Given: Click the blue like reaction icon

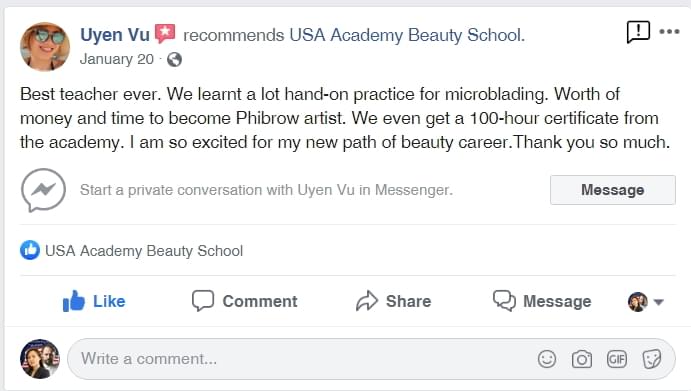Looking at the screenshot, I should coord(30,250).
